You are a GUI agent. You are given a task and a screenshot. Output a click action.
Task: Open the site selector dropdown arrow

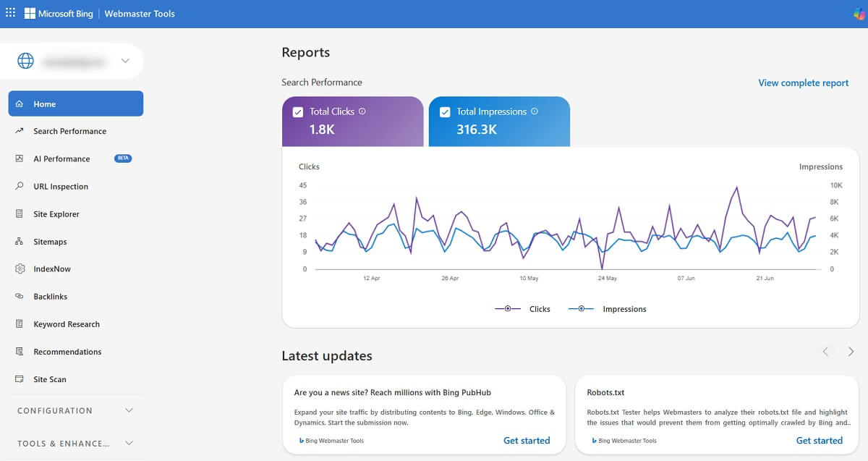[x=126, y=62]
